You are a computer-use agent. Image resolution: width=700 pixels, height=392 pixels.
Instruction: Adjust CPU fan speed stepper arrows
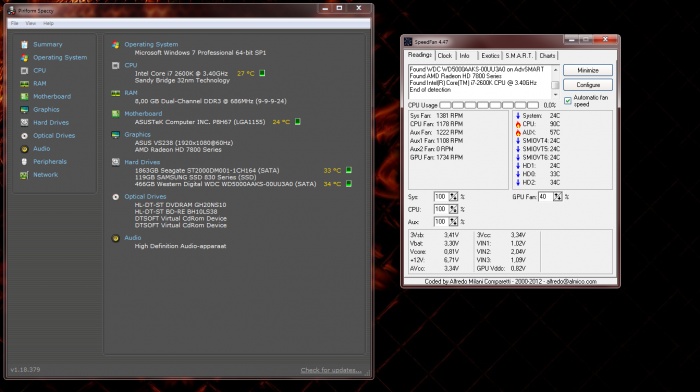[453, 209]
